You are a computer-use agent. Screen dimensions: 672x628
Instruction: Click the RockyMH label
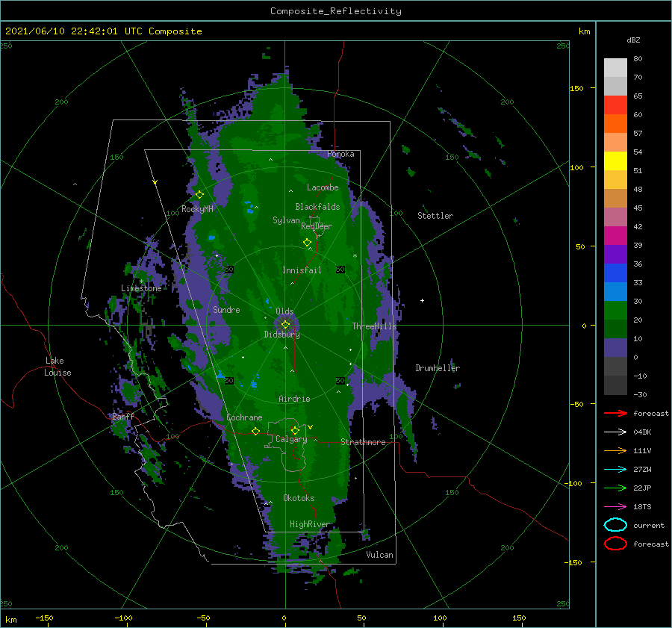pos(197,209)
